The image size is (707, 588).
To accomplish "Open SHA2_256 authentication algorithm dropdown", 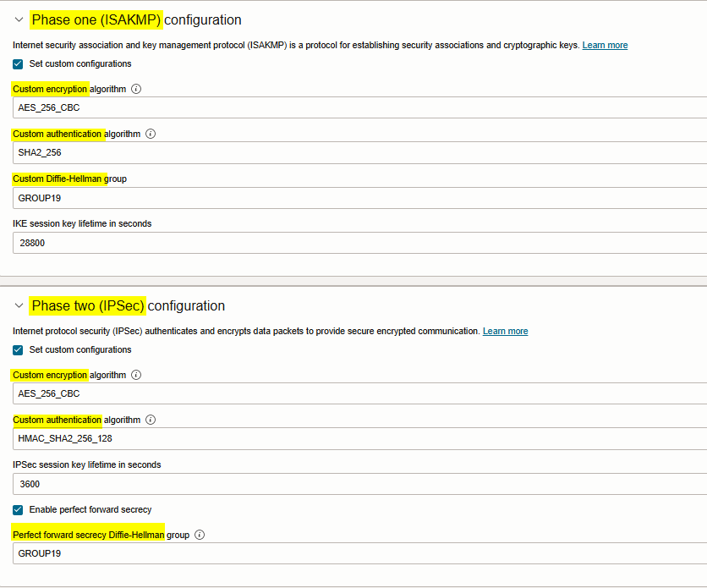I will coord(359,153).
